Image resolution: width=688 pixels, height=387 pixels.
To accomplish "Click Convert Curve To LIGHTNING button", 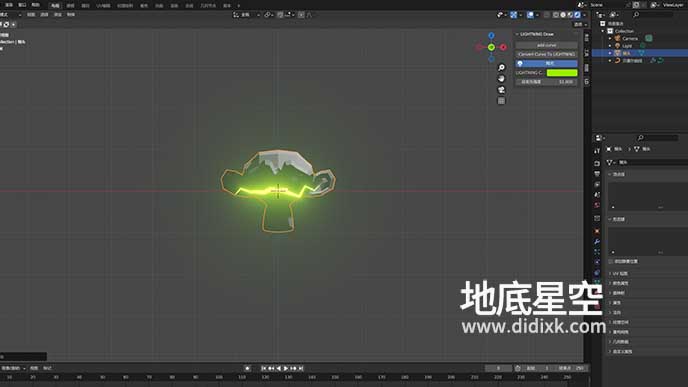I will pos(546,54).
